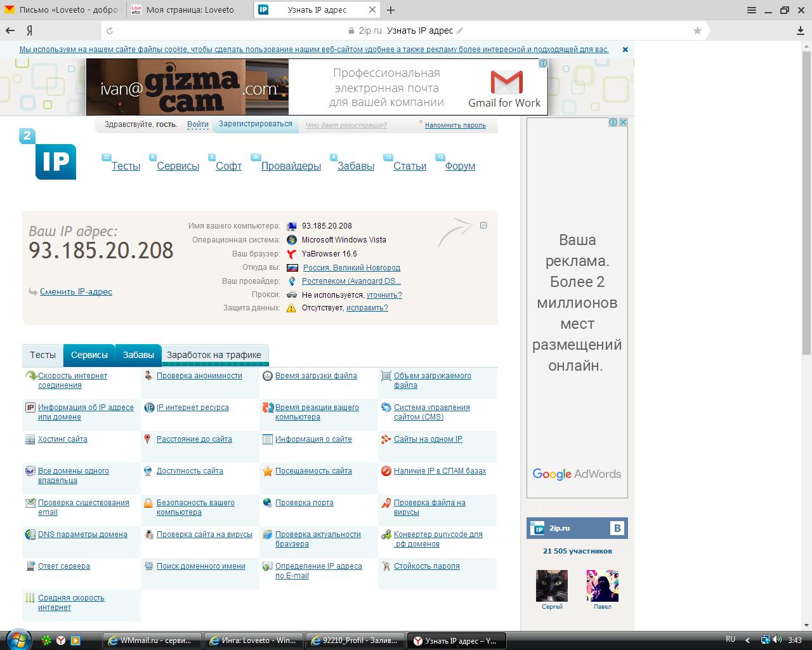Image resolution: width=812 pixels, height=650 pixels.
Task: Open 'Россия, Великий Новгород' location link
Action: pyautogui.click(x=351, y=267)
